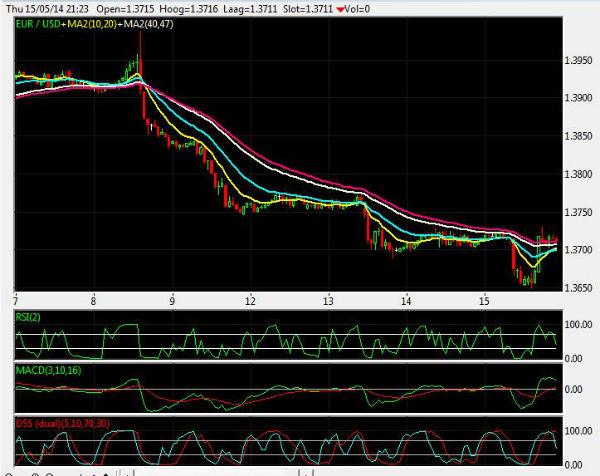The width and height of the screenshot is (600, 476).
Task: Click the 1.3700 price axis level
Action: point(578,250)
